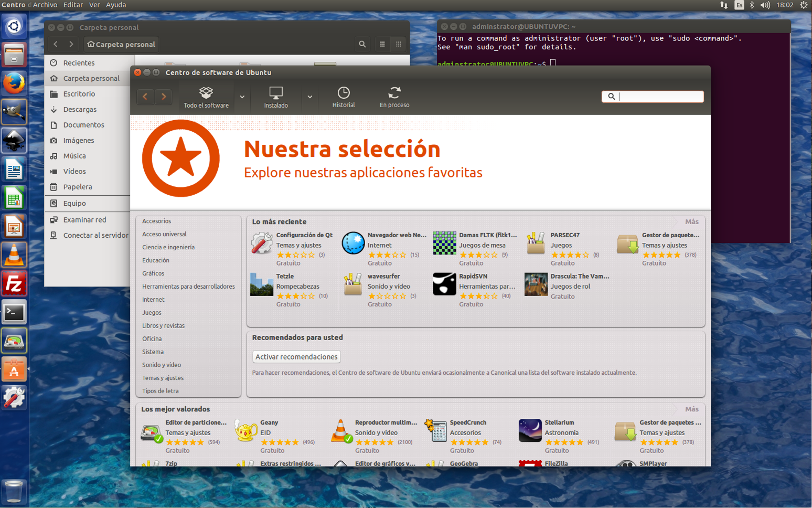Screen dimensions: 812x508
Task: Open the Editar menu
Action: 73,5
